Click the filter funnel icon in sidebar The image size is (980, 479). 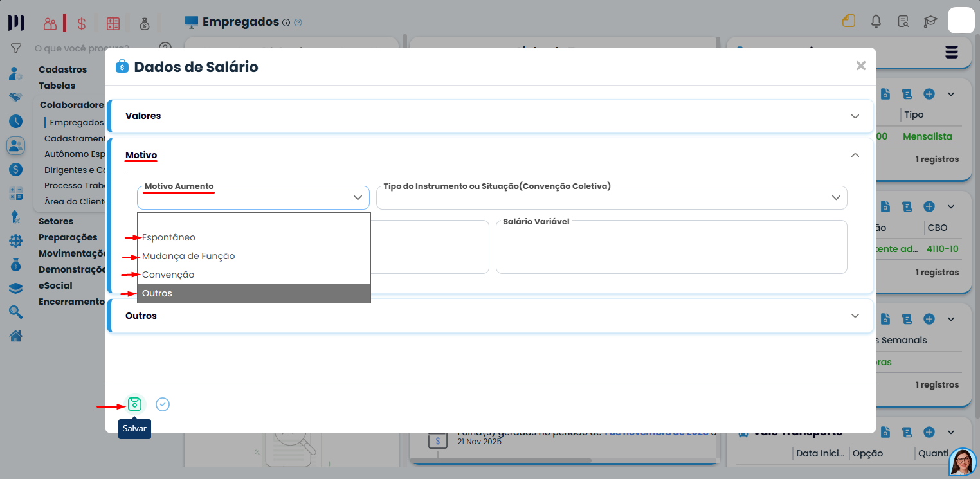[16, 48]
